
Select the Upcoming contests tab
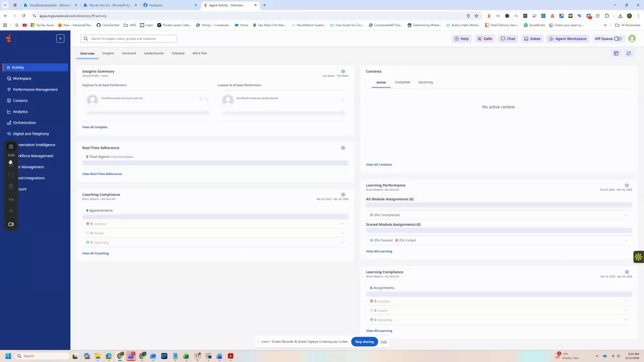tap(426, 82)
